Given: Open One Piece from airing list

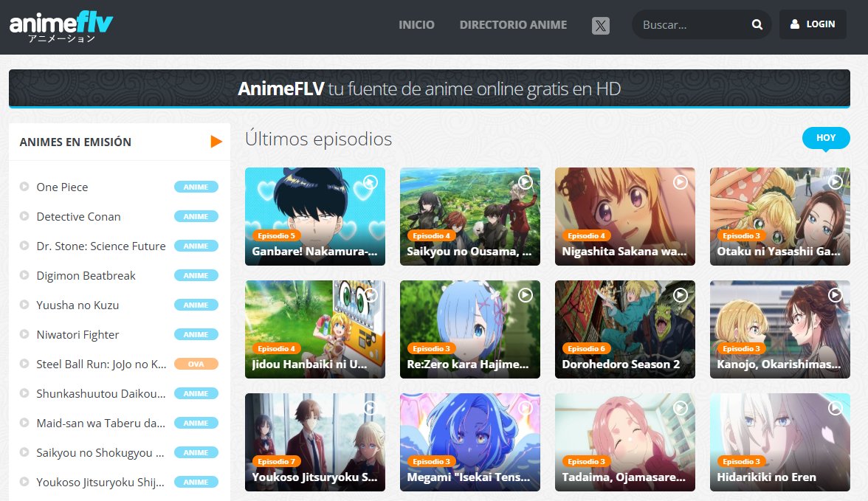Looking at the screenshot, I should point(62,187).
